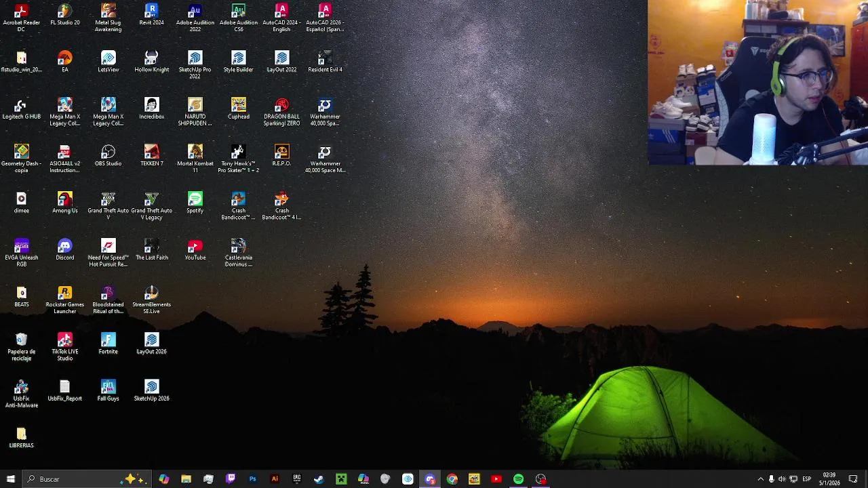Screen dimensions: 868x488
Task: Click the Geometry Dash - copia icon
Action: [x=21, y=159]
